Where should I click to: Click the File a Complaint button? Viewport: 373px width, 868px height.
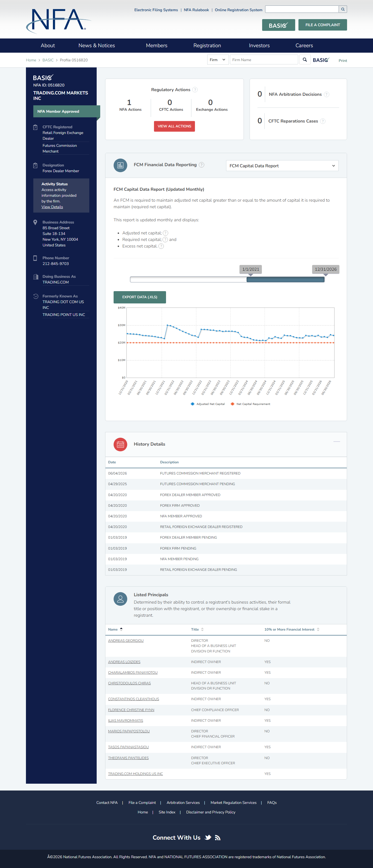click(x=322, y=25)
